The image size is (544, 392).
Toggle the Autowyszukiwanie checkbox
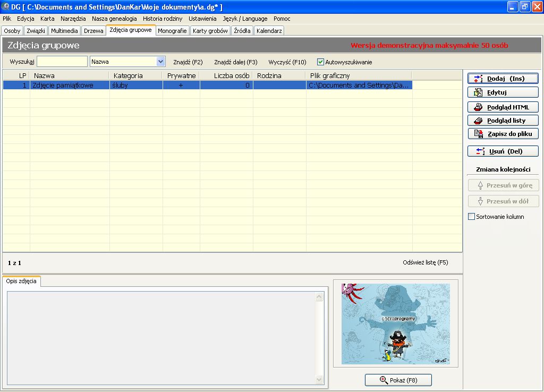click(x=320, y=62)
